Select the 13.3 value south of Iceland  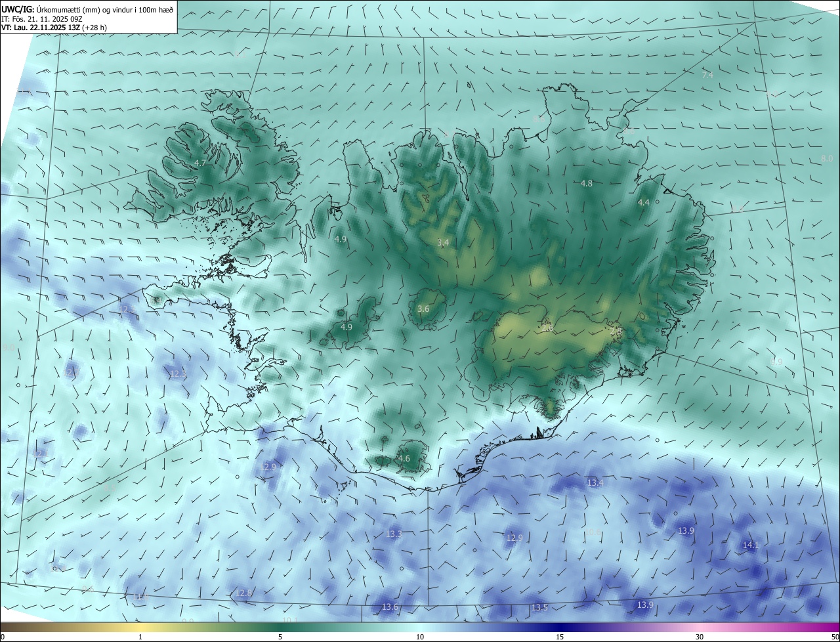tap(394, 534)
